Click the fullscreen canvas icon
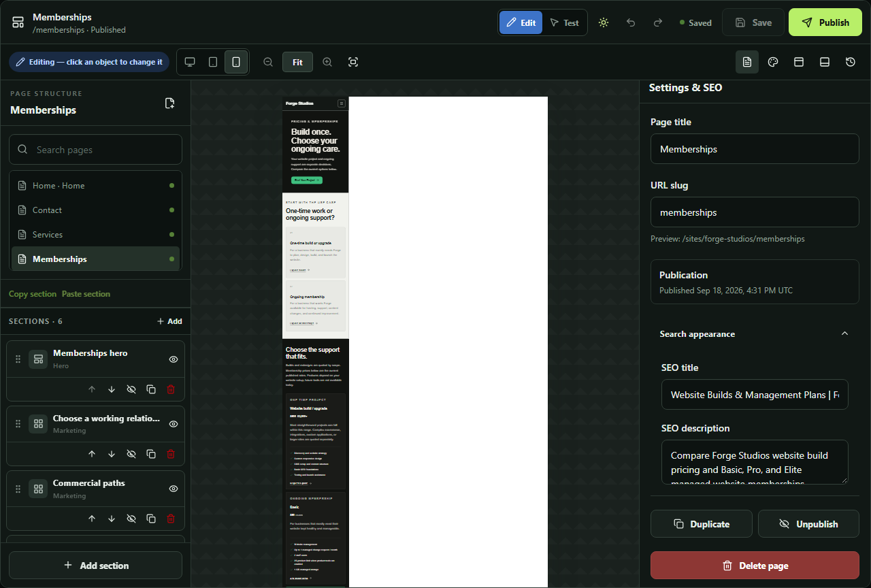The height and width of the screenshot is (588, 871). point(353,62)
